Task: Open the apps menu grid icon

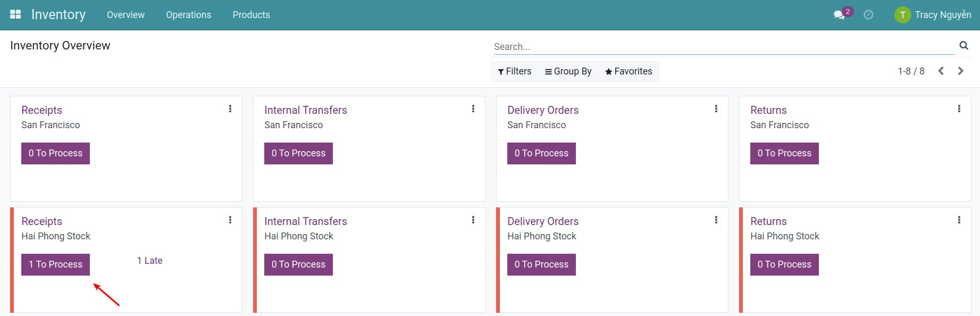Action: (x=15, y=13)
